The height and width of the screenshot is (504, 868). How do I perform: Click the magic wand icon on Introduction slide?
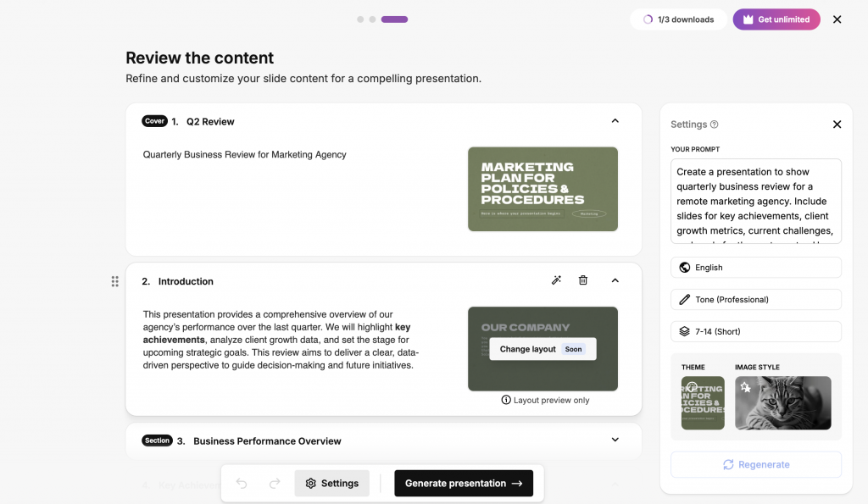pyautogui.click(x=556, y=280)
